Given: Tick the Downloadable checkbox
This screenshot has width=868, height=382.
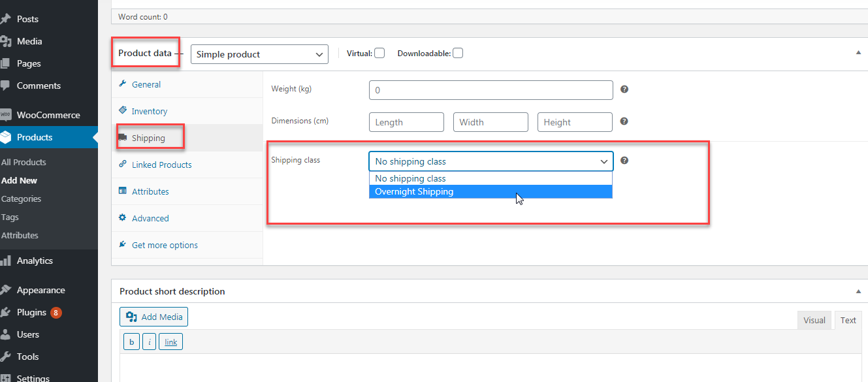Looking at the screenshot, I should [x=458, y=54].
